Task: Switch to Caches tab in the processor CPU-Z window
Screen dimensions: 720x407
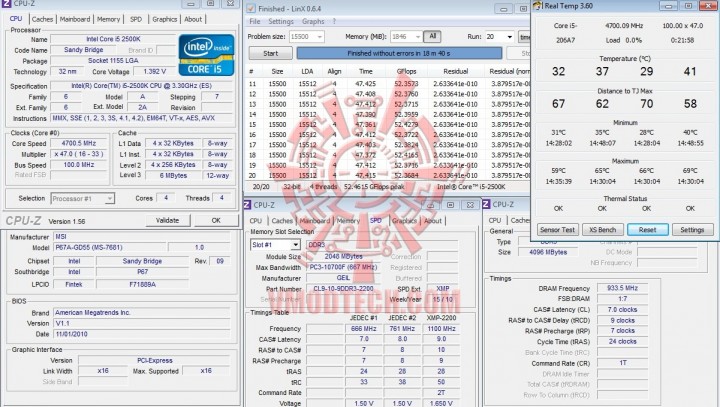Action: (x=42, y=19)
